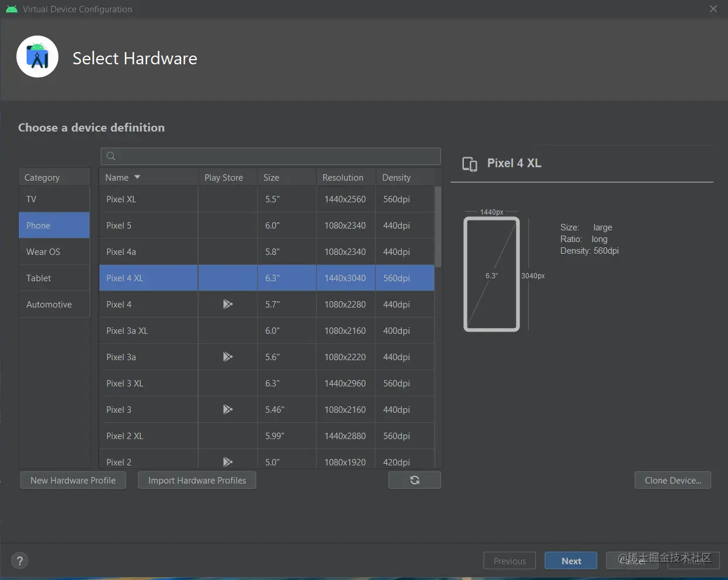Click the Play Store icon in Pixel 3 row
Image resolution: width=728 pixels, height=580 pixels.
228,409
